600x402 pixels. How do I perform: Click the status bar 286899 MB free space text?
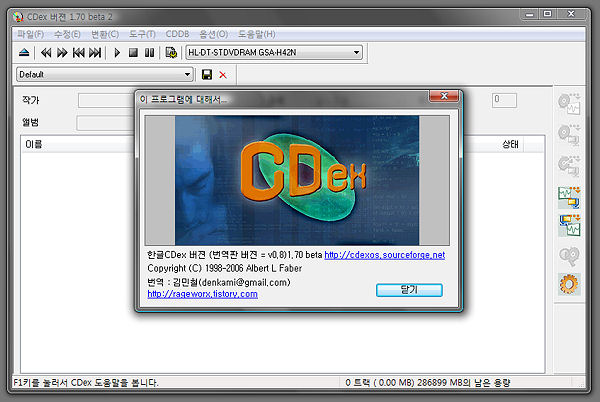coord(463,382)
